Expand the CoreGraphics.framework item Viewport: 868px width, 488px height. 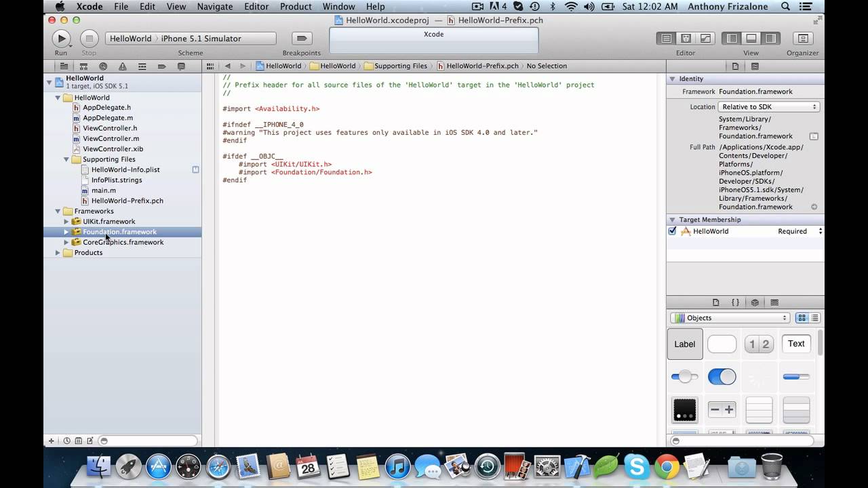click(66, 242)
